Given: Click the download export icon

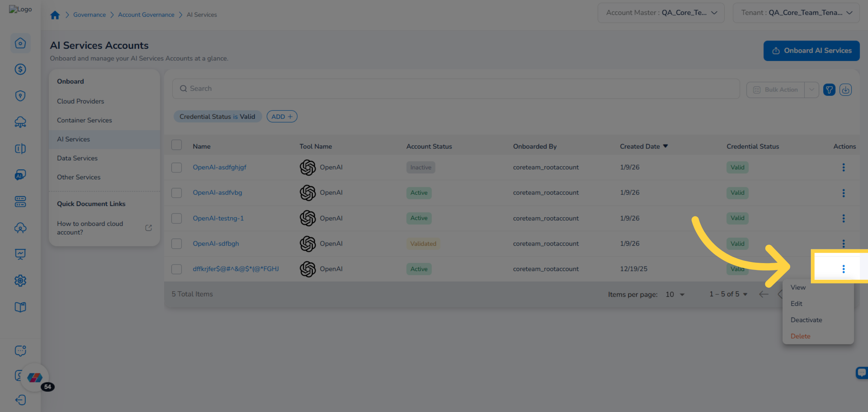Looking at the screenshot, I should coord(845,90).
